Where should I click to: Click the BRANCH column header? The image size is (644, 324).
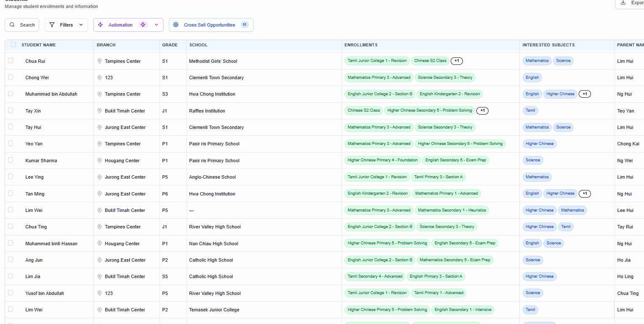click(x=106, y=45)
